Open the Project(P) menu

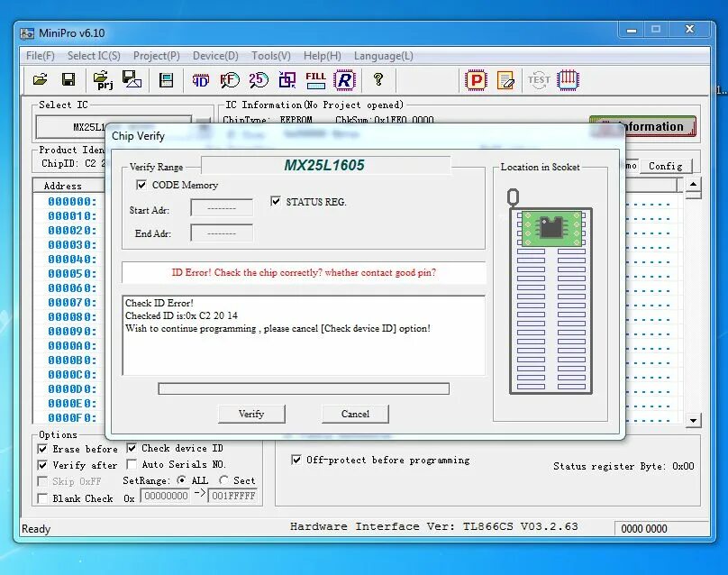click(x=157, y=56)
